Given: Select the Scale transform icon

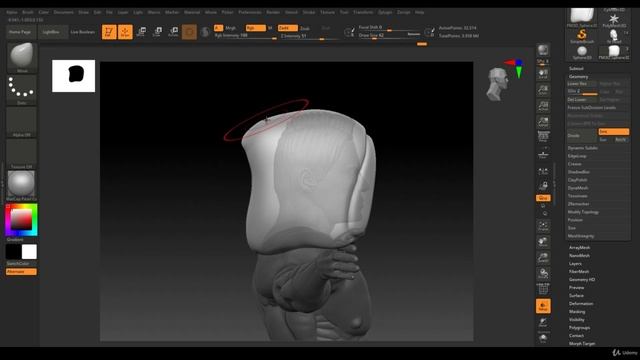Looking at the screenshot, I should click(x=157, y=31).
